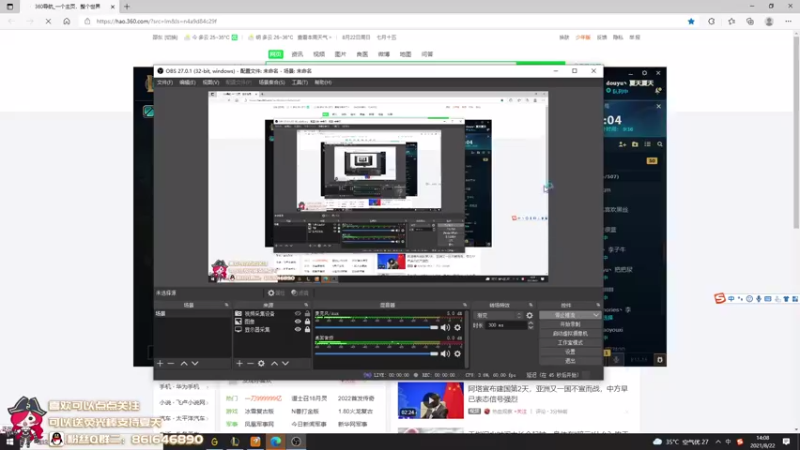Click the news video thumbnail with the flag
The width and height of the screenshot is (800, 450).
431,401
